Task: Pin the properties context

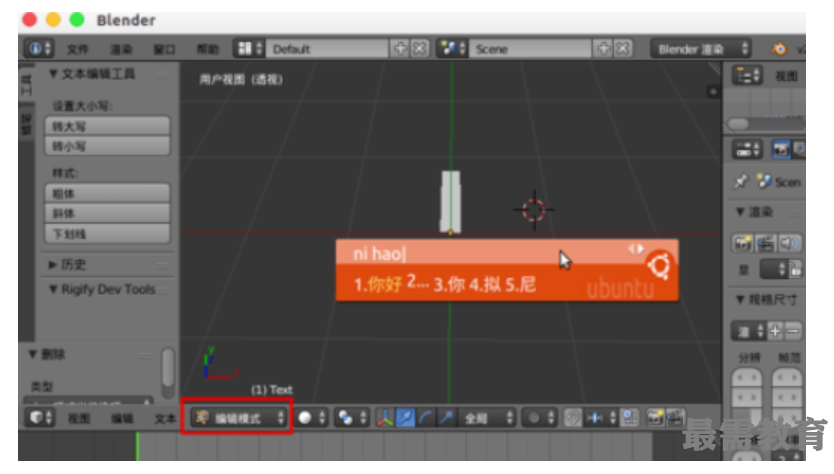Action: click(x=740, y=181)
